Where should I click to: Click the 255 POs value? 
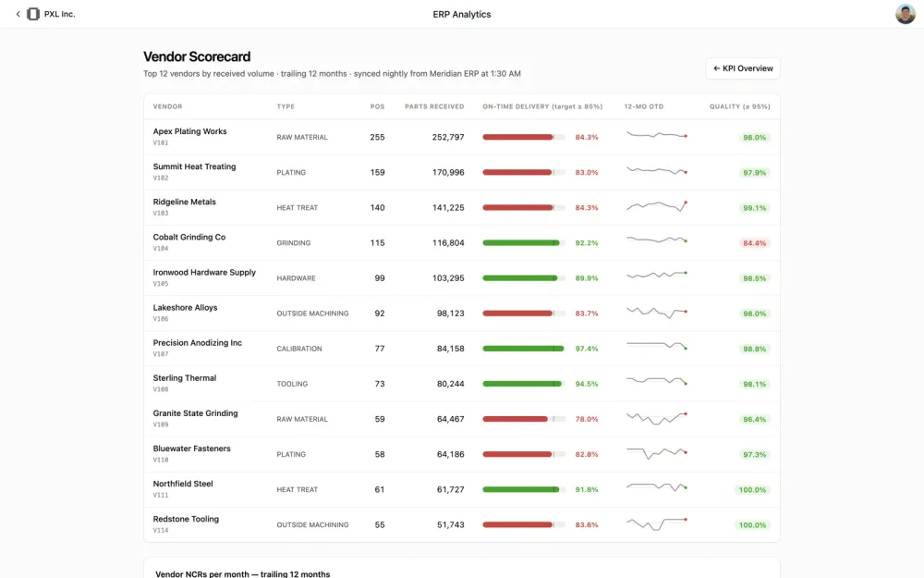377,138
